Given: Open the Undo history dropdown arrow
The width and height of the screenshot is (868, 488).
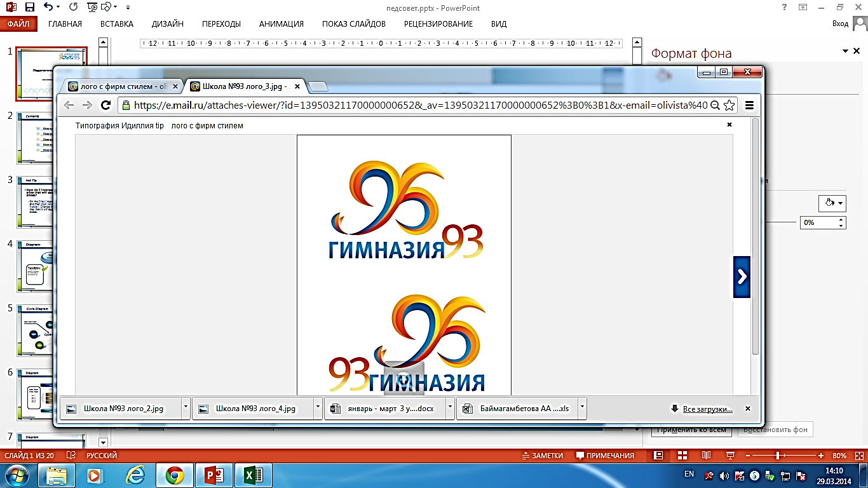Looking at the screenshot, I should (58, 8).
